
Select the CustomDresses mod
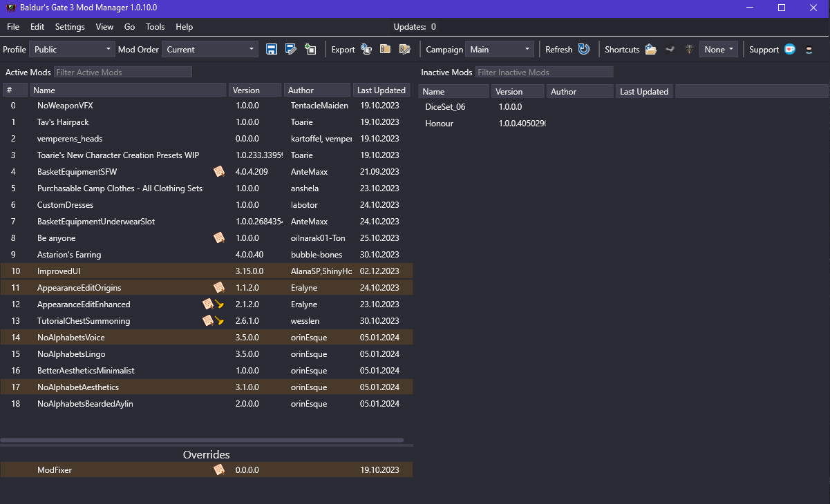coord(207,205)
